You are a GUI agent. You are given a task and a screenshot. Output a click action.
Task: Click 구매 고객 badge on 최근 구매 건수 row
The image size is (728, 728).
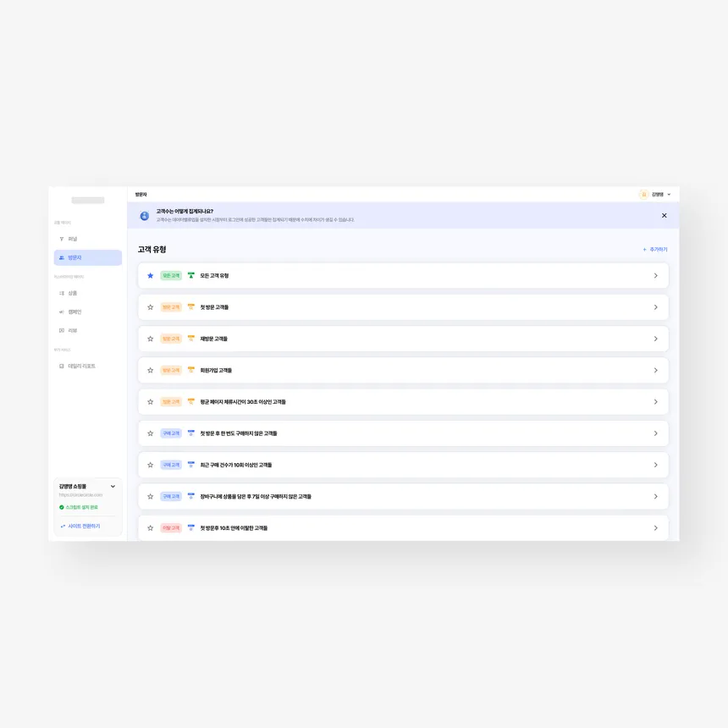click(x=171, y=466)
